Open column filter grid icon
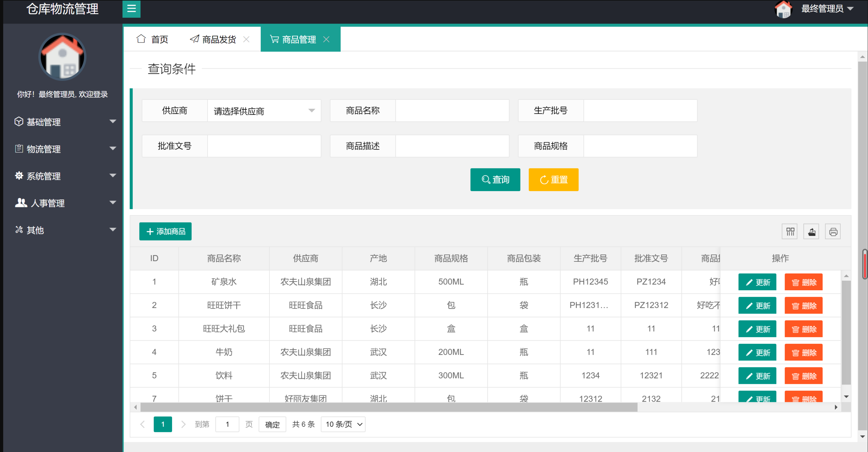Image resolution: width=868 pixels, height=452 pixels. pos(790,232)
